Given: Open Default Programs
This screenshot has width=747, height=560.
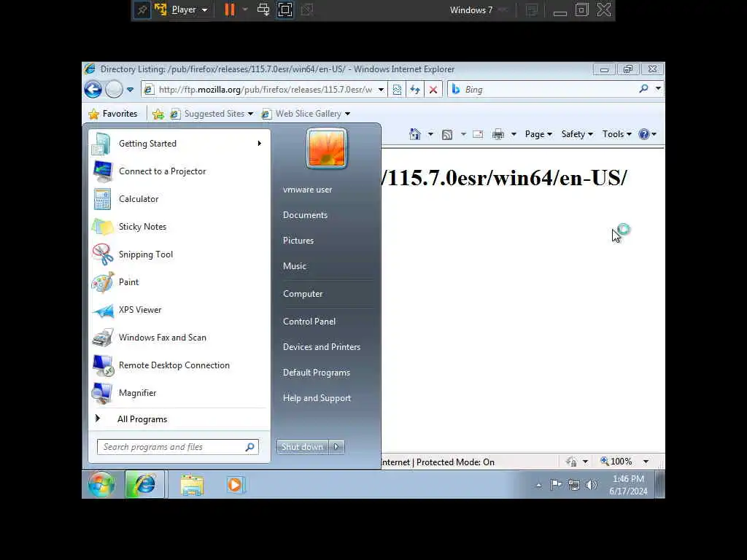Looking at the screenshot, I should pos(317,373).
